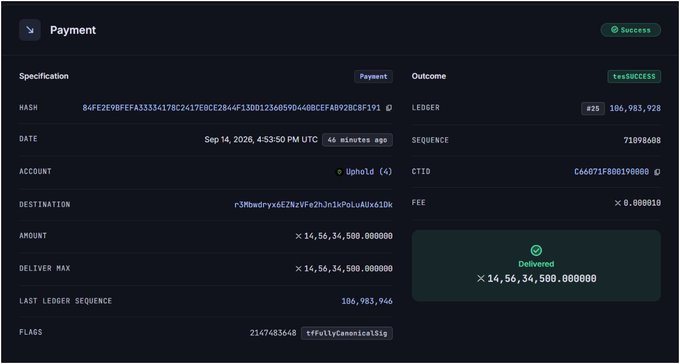Viewport: 680px width, 364px height.
Task: Copy the CTID using its copy icon
Action: pyautogui.click(x=657, y=172)
